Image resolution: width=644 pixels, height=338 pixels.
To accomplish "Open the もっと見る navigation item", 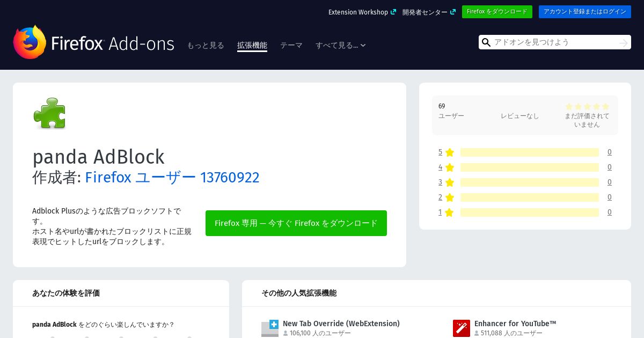I will (206, 46).
